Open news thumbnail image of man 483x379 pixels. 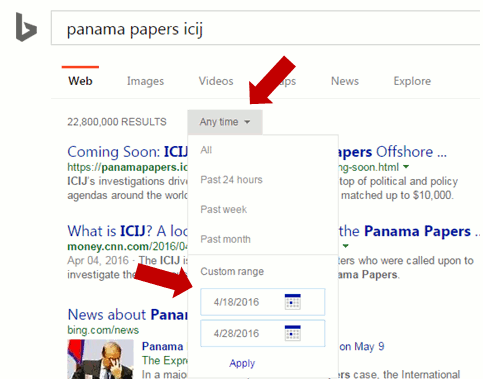tap(100, 359)
